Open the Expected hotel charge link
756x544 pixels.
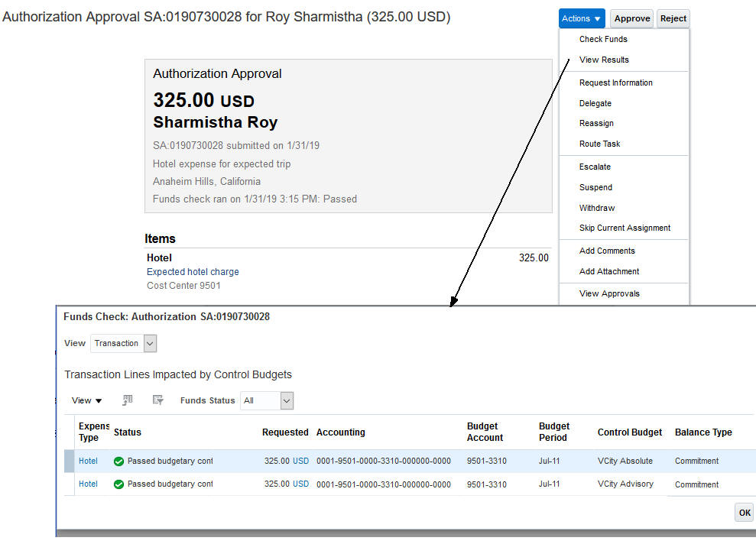coord(193,272)
